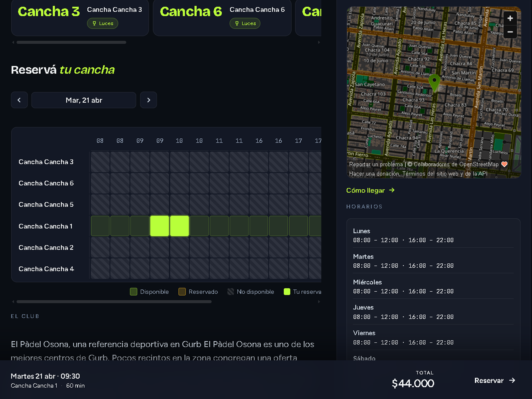This screenshot has width=532, height=399.
Task: Zoom in on the map
Action: 510,18
